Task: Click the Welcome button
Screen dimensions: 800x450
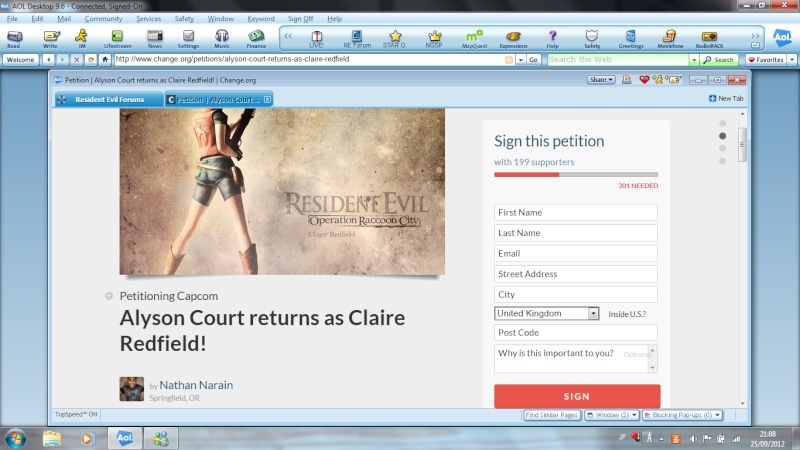Action: tap(20, 60)
